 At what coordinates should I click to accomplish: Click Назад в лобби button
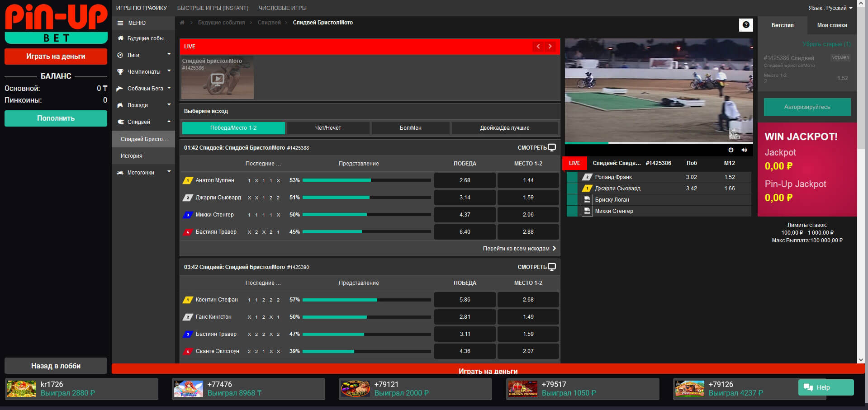coord(56,366)
